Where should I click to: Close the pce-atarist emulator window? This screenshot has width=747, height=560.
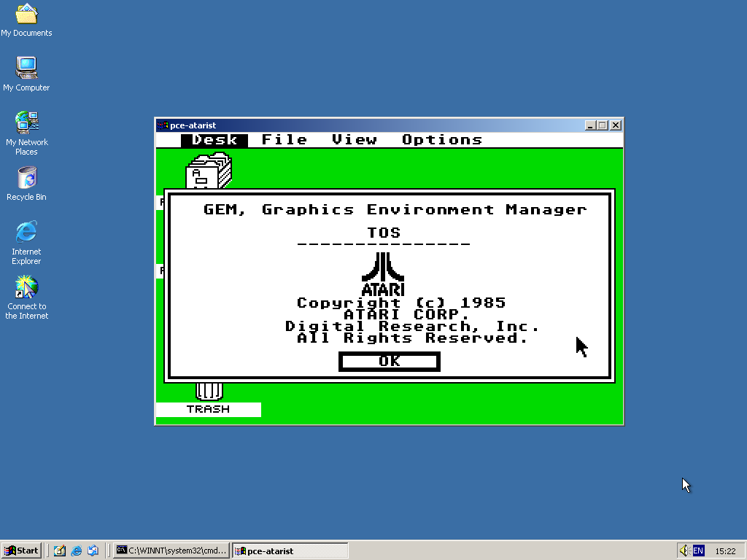pyautogui.click(x=616, y=125)
